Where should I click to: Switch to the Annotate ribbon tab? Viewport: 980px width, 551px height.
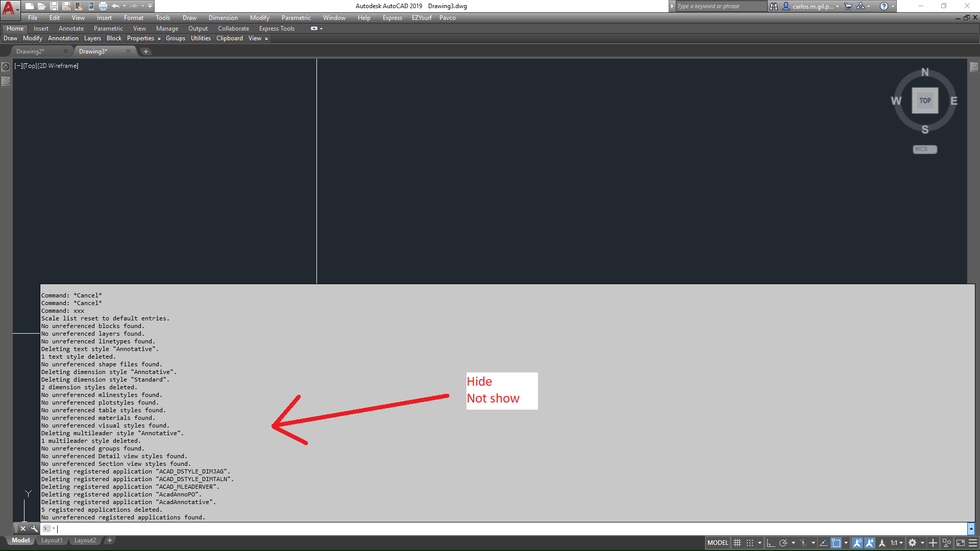pyautogui.click(x=71, y=28)
